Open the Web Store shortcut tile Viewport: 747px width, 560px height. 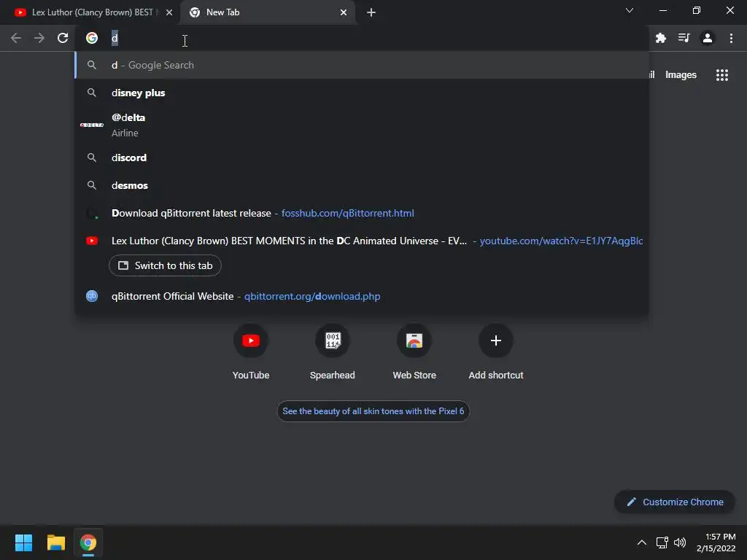(414, 352)
